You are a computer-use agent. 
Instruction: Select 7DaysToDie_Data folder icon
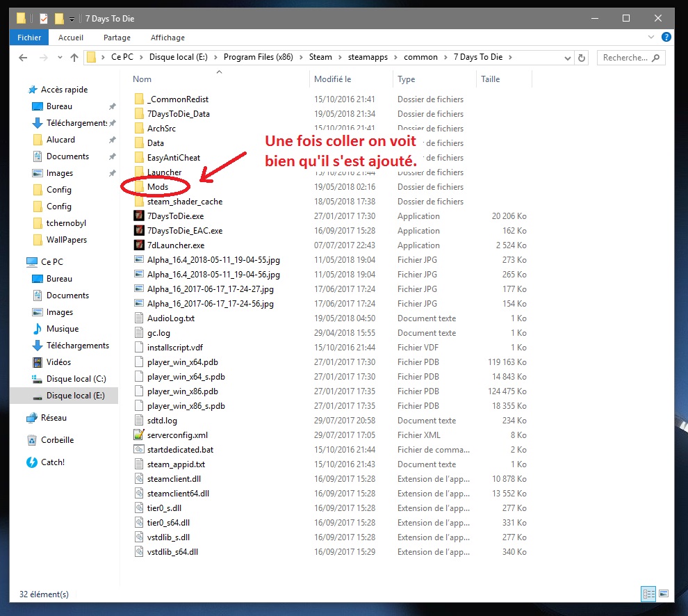click(x=139, y=114)
